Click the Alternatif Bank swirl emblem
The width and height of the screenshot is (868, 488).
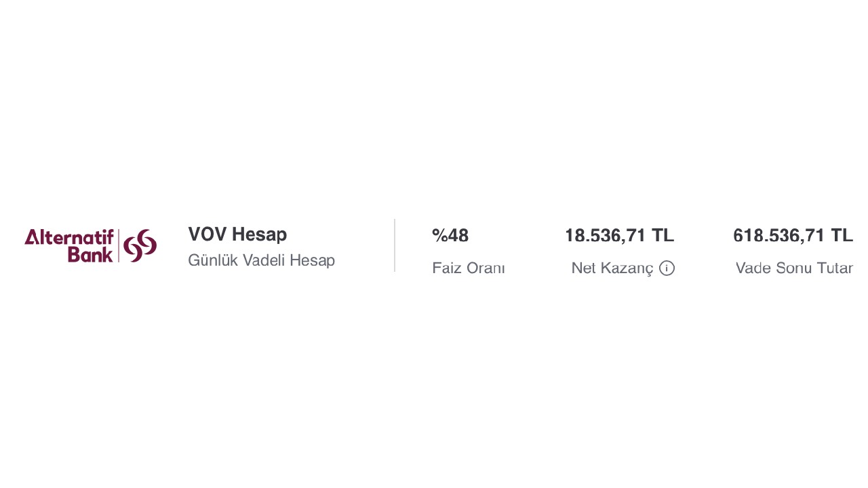point(140,245)
